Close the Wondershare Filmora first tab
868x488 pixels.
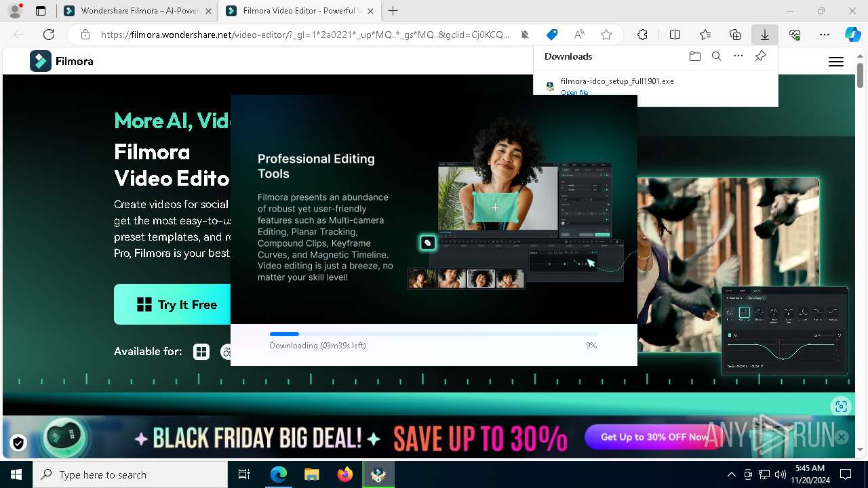[x=208, y=11]
